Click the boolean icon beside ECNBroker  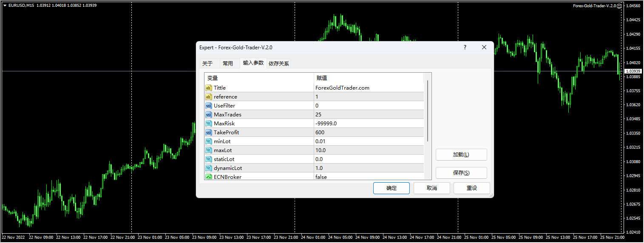209,177
